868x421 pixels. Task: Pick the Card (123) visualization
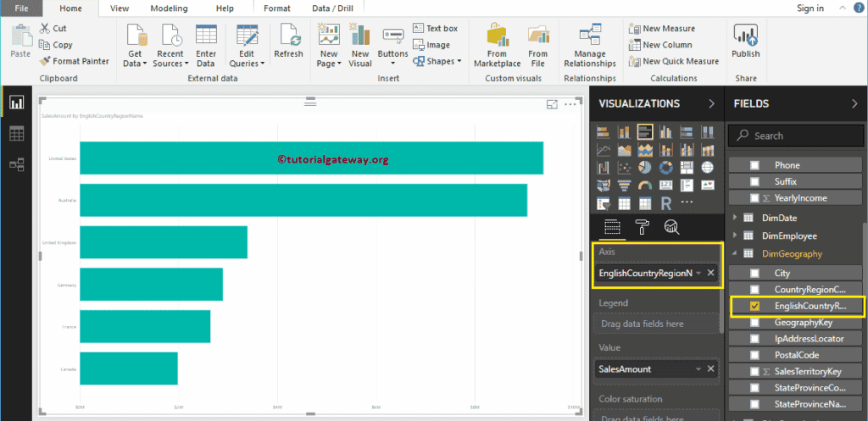[666, 186]
